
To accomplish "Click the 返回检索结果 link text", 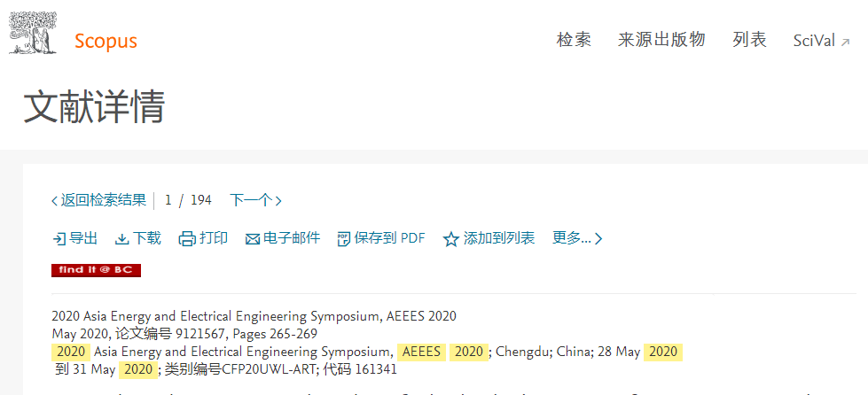I will coord(104,200).
